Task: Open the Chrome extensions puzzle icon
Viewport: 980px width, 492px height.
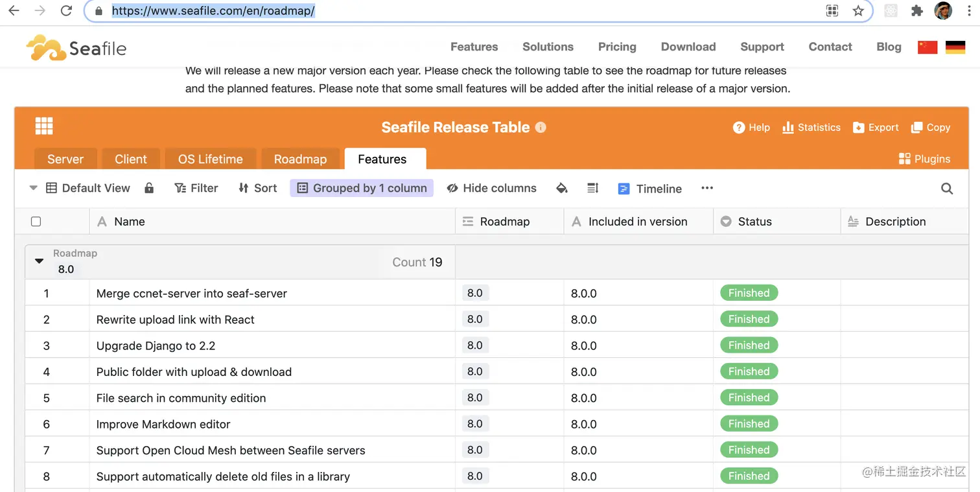Action: (x=916, y=11)
